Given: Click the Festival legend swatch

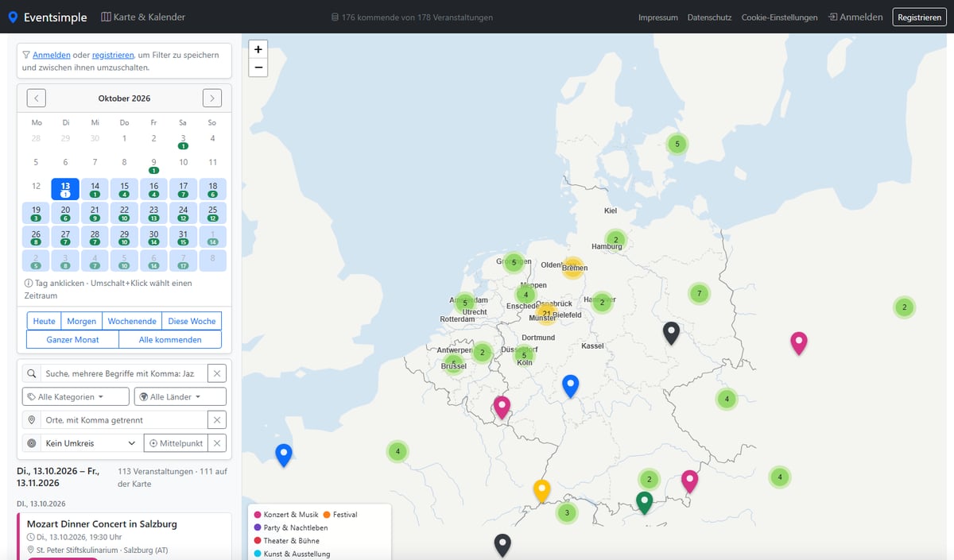Looking at the screenshot, I should point(327,515).
